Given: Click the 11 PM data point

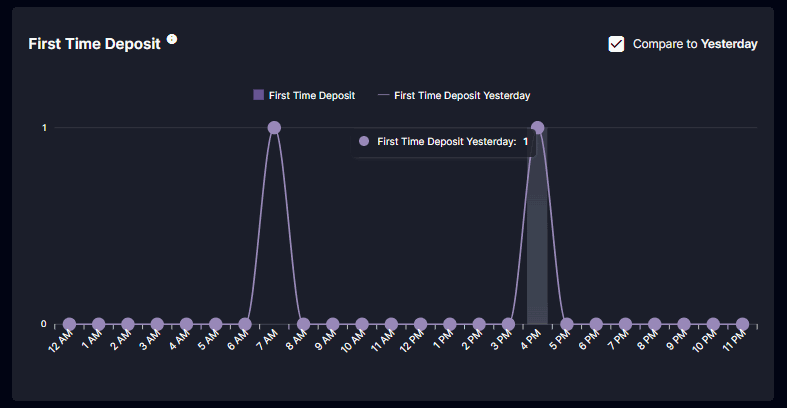Looking at the screenshot, I should pyautogui.click(x=742, y=324).
